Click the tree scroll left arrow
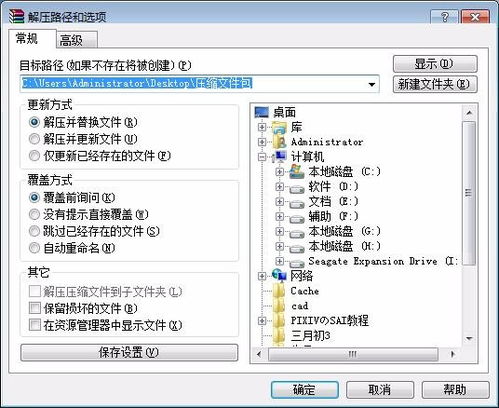 (x=259, y=354)
